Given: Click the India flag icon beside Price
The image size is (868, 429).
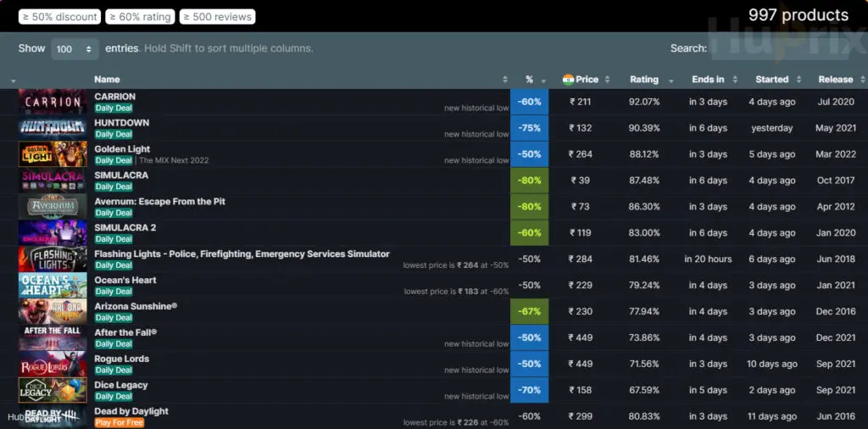Looking at the screenshot, I should point(568,80).
